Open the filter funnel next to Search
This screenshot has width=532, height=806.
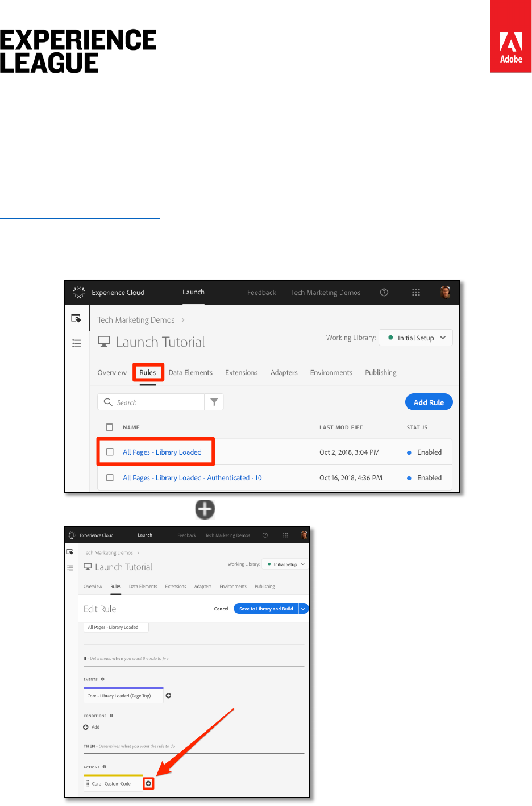(214, 402)
